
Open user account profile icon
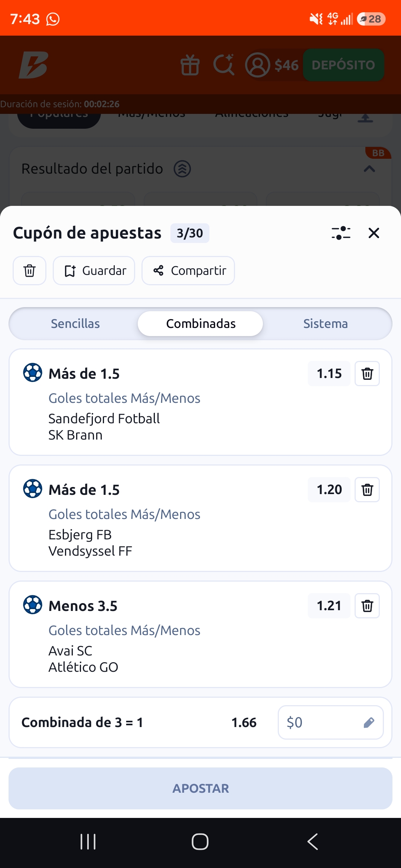point(257,65)
